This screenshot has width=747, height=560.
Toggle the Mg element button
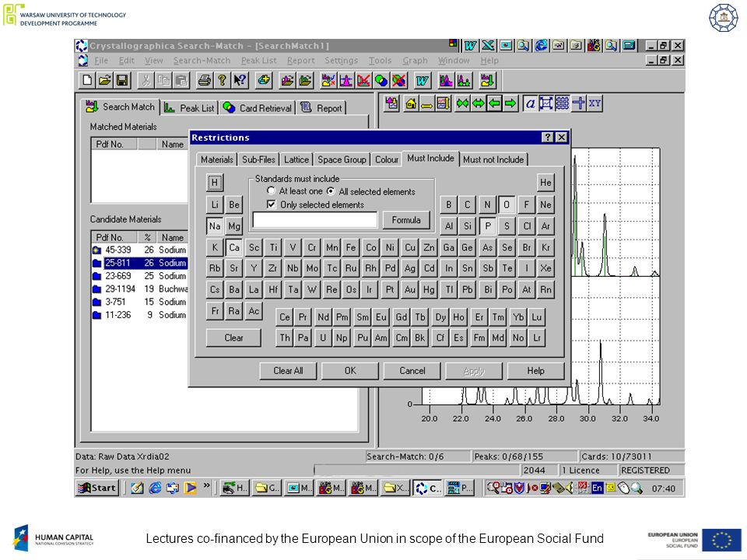[234, 226]
